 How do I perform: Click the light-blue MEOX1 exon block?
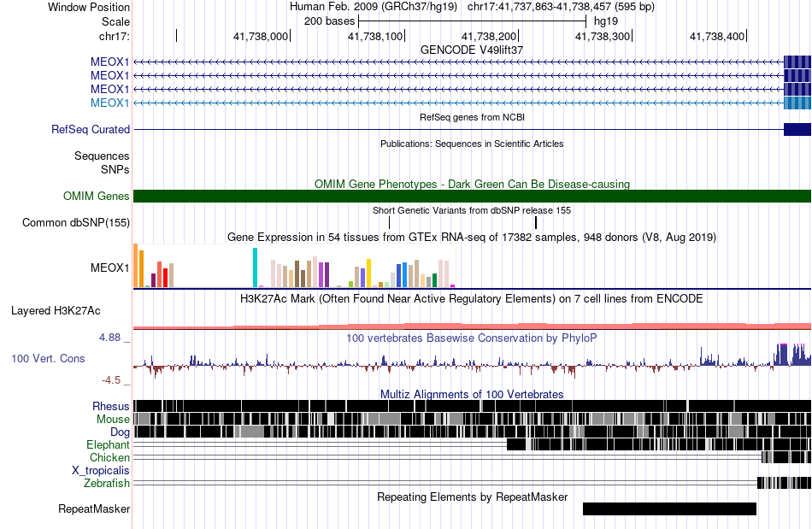(x=797, y=103)
